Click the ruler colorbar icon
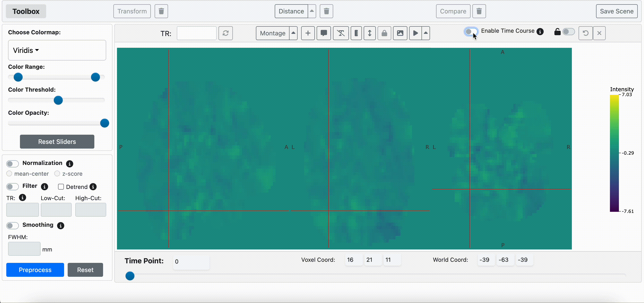The height and width of the screenshot is (303, 644). (356, 33)
